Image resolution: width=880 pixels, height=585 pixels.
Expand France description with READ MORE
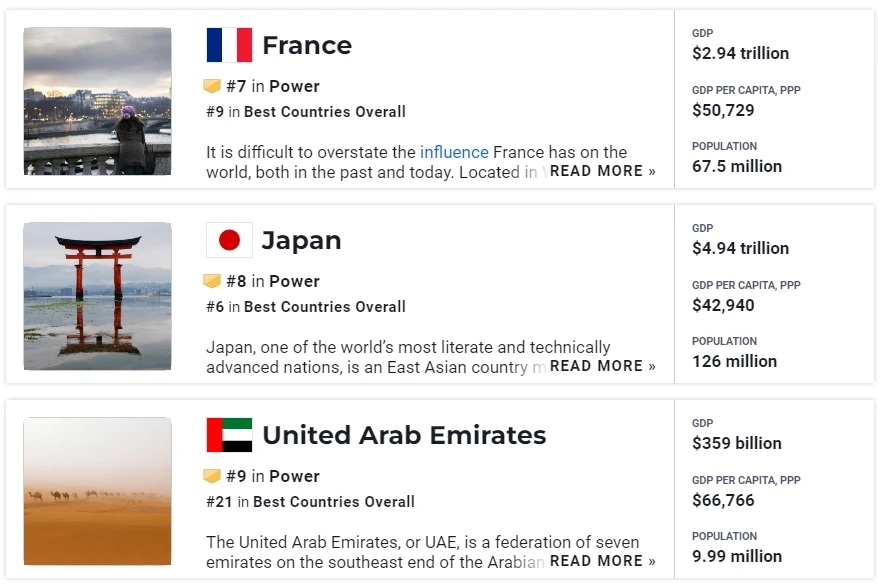pyautogui.click(x=602, y=171)
